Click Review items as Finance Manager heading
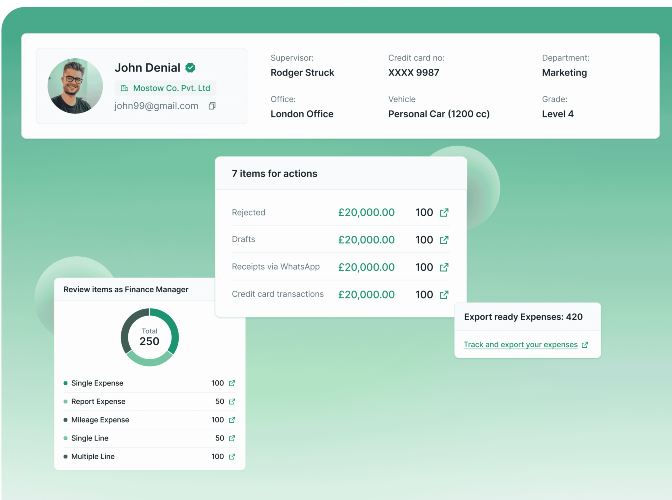Image resolution: width=672 pixels, height=500 pixels. click(x=126, y=290)
